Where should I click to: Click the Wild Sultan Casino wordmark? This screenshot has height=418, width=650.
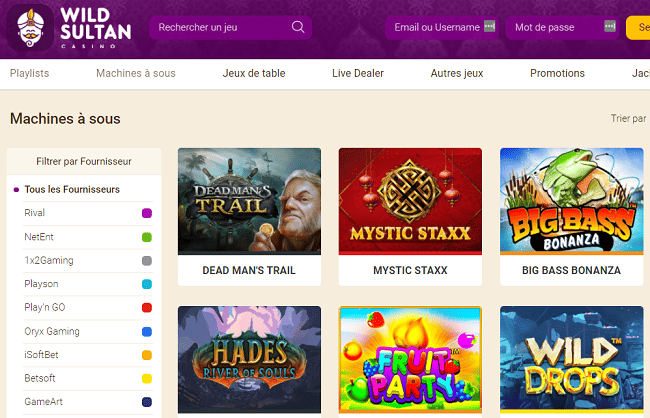[x=96, y=28]
